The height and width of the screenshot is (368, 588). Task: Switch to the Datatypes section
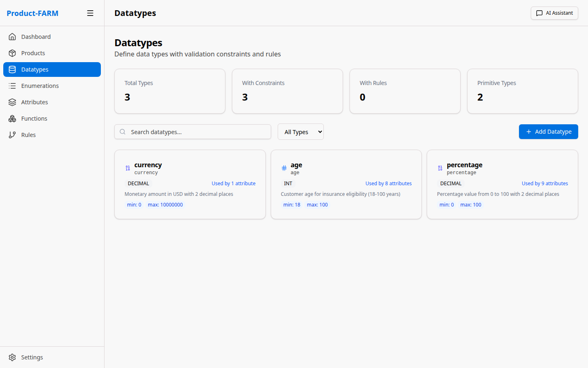35,69
